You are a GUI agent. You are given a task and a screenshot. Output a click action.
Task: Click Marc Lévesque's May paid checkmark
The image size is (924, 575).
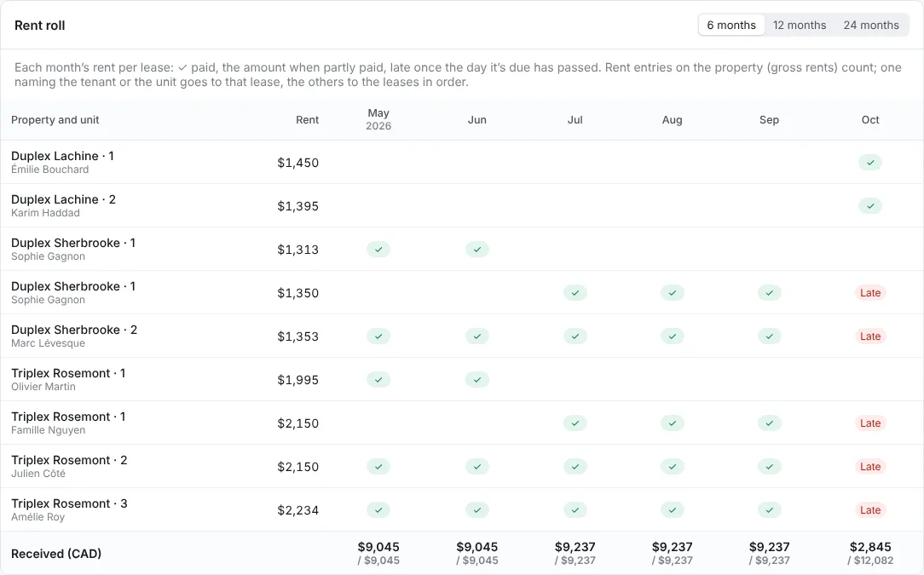pos(378,336)
